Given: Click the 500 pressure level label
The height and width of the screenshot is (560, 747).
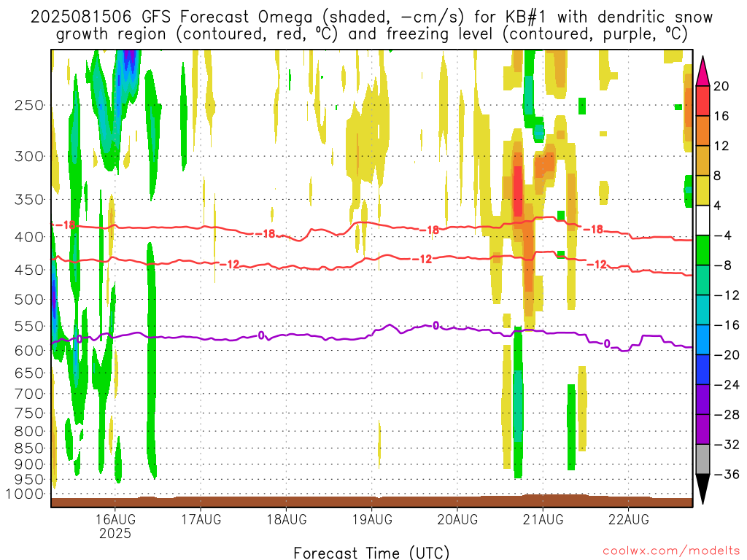Looking at the screenshot, I should point(29,300).
